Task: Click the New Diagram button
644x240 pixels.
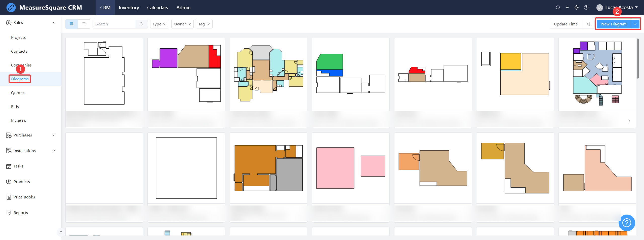Action: [614, 24]
